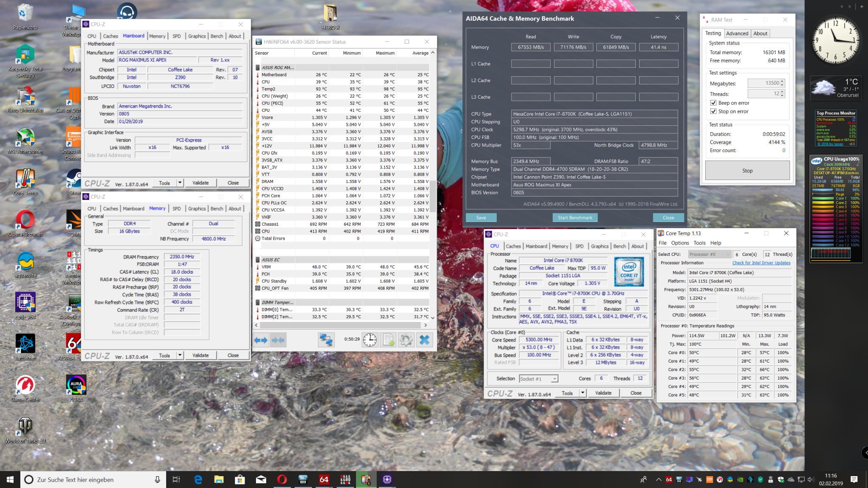The height and width of the screenshot is (488, 868).
Task: Click the Save button in AIDA64
Action: pyautogui.click(x=481, y=217)
